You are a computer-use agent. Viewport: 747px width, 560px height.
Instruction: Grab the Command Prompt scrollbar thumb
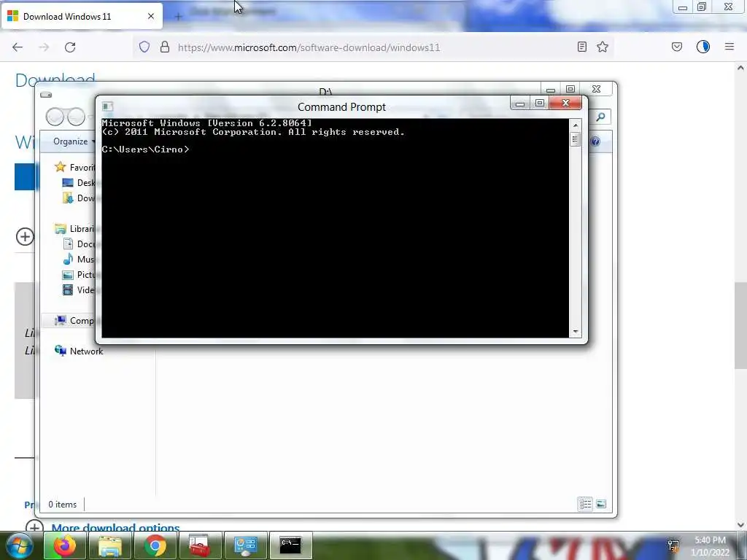click(x=575, y=139)
